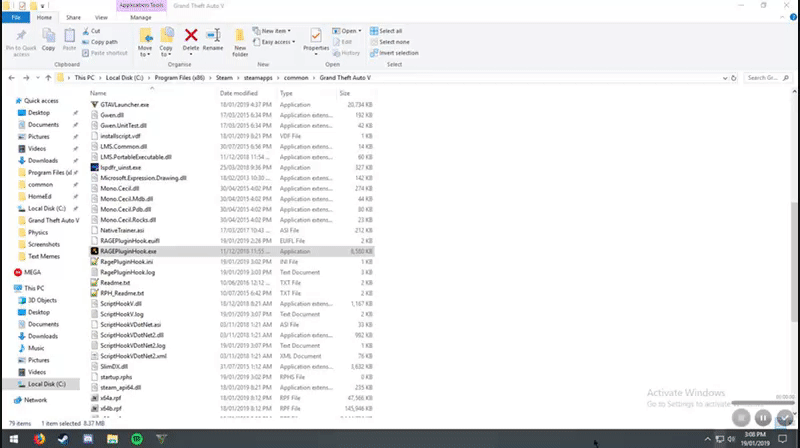Click Program Files (x86) in breadcrumb

(x=180, y=78)
